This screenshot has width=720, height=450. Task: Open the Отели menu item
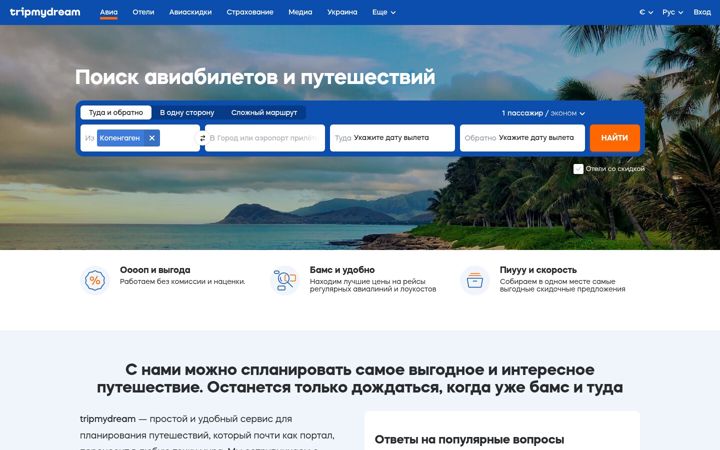[x=143, y=12]
